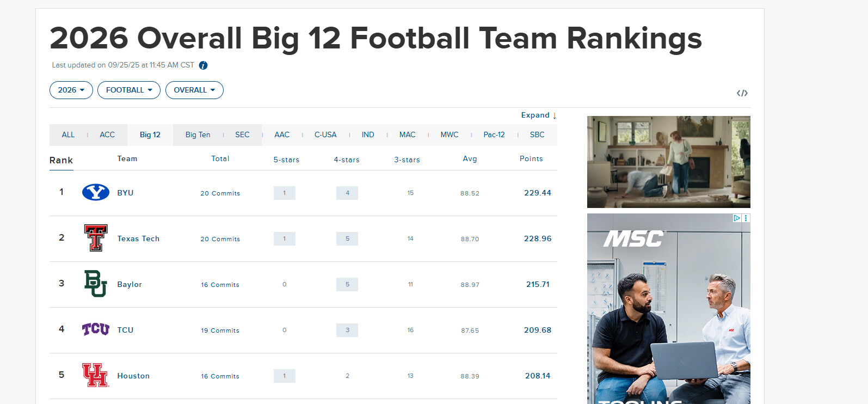Viewport: 868px width, 404px height.
Task: Click the AdChoices icon on MSC ad
Action: point(736,218)
